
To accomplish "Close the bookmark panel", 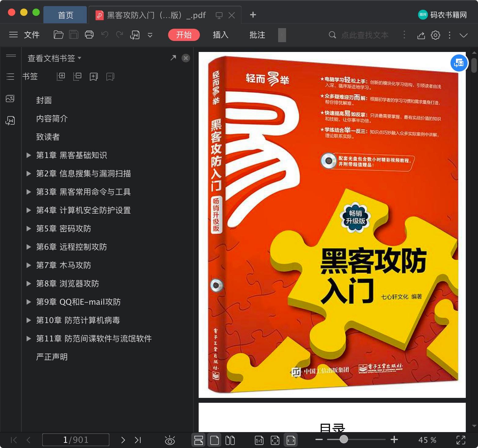I will coord(186,58).
